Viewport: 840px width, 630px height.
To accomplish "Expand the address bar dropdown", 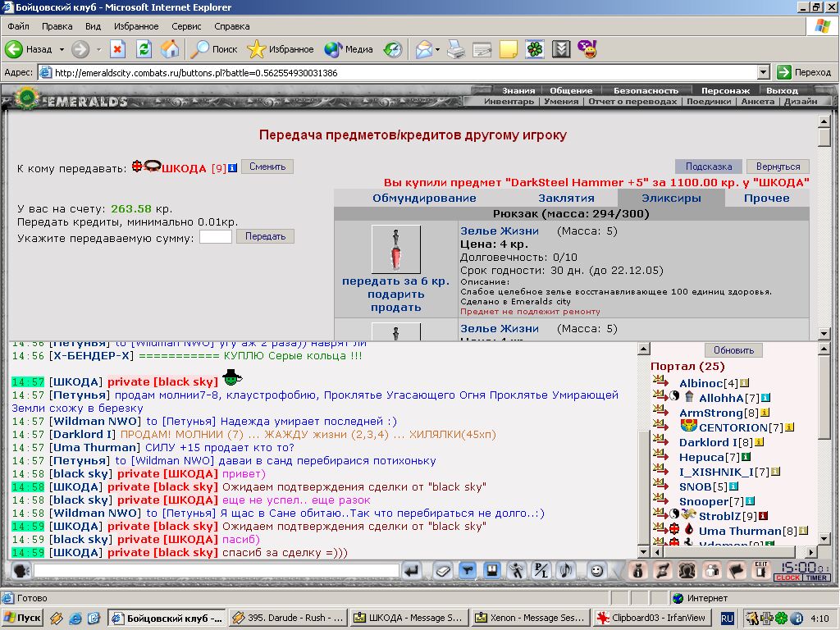I will [764, 72].
